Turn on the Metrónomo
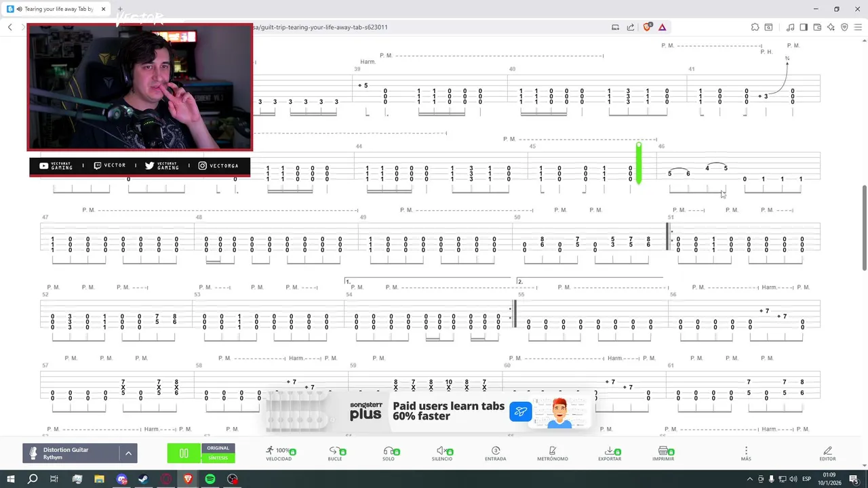 [x=553, y=453]
